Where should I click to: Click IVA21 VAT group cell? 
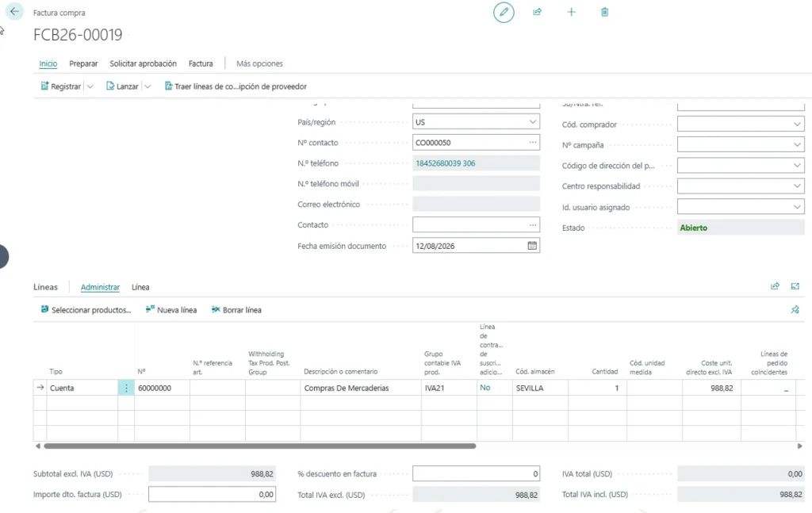[449, 388]
